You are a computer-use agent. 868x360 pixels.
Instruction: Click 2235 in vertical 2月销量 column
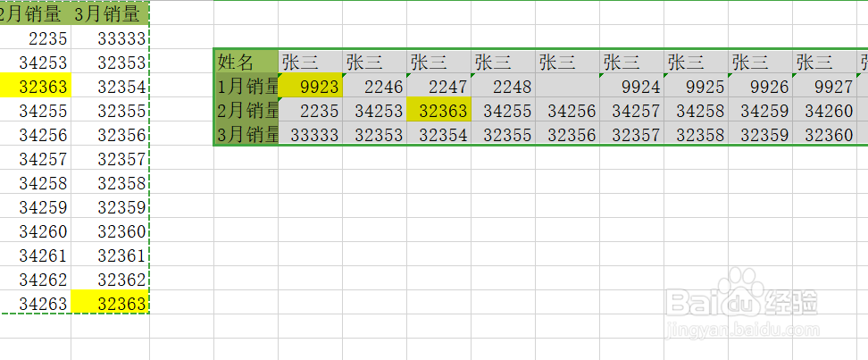[36, 38]
